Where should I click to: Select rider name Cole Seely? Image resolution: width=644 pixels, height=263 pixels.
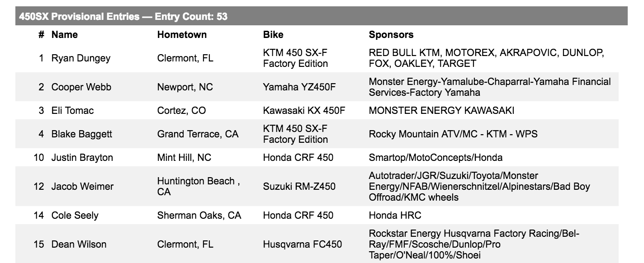point(75,216)
